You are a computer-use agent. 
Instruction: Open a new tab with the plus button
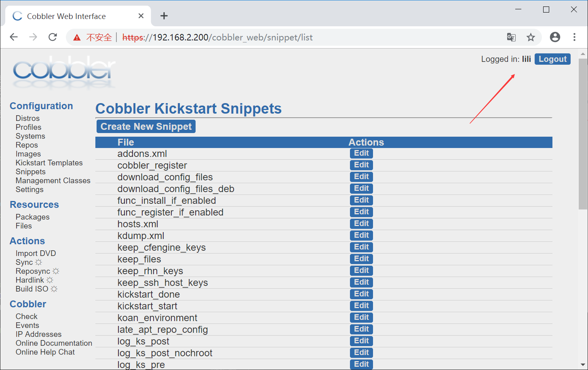click(x=164, y=16)
